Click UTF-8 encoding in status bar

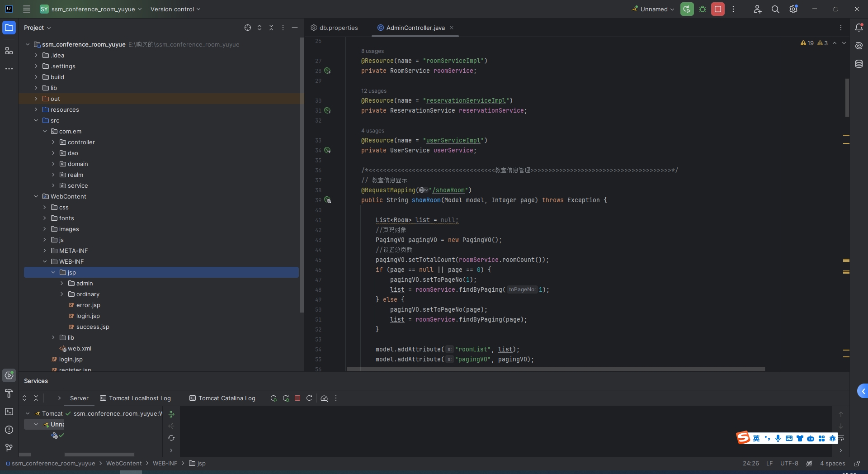(789, 464)
